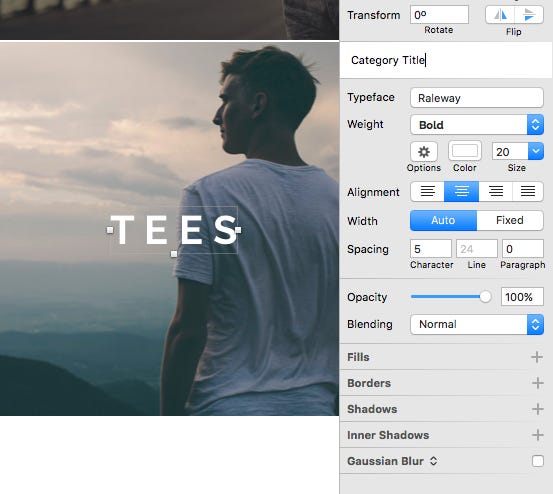Viewport: 553px width, 494px height.
Task: Open the Blending mode dropdown
Action: click(x=477, y=324)
